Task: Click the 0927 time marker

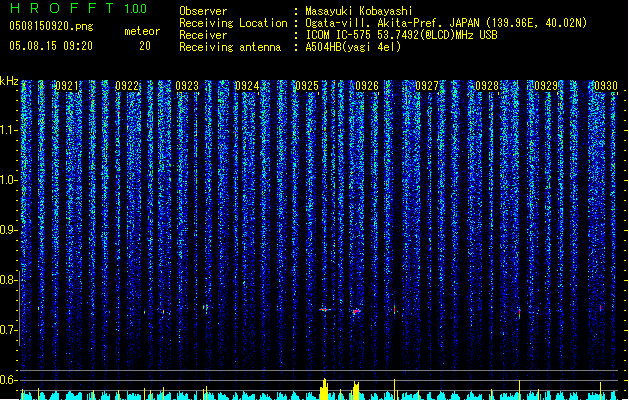Action: 427,86
